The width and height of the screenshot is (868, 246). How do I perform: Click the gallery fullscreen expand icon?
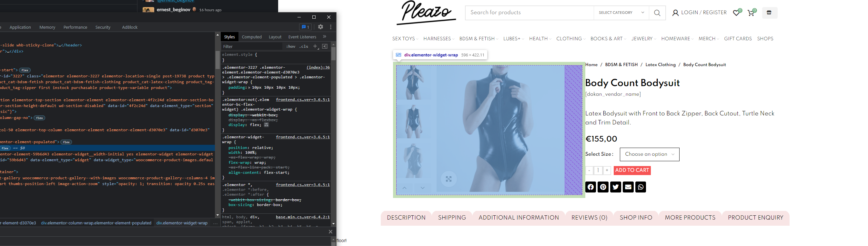point(449,179)
